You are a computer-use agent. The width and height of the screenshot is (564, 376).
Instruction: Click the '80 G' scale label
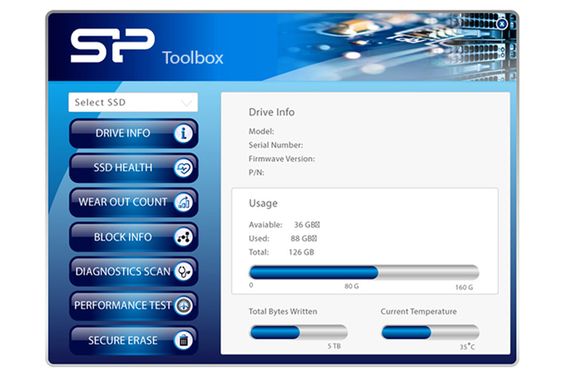pyautogui.click(x=351, y=286)
